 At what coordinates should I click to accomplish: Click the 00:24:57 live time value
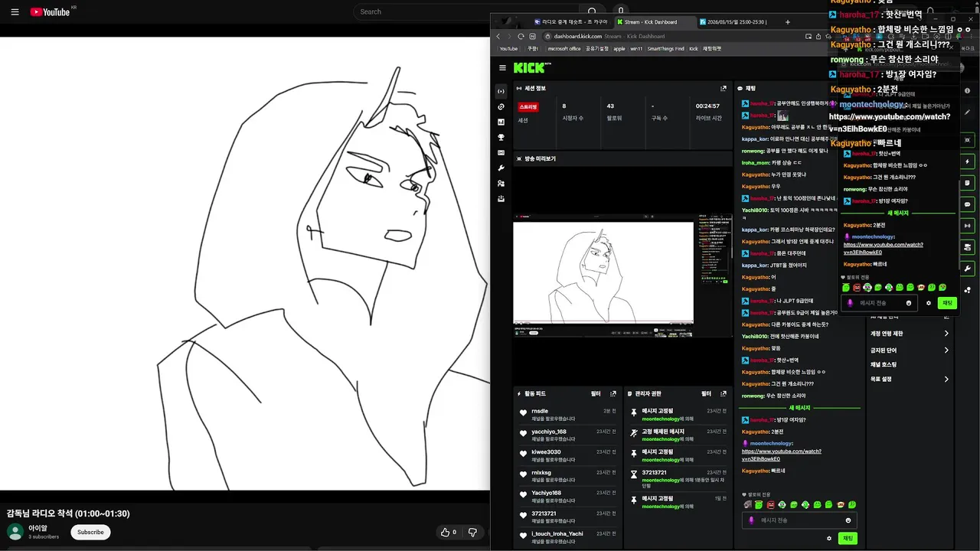(707, 106)
